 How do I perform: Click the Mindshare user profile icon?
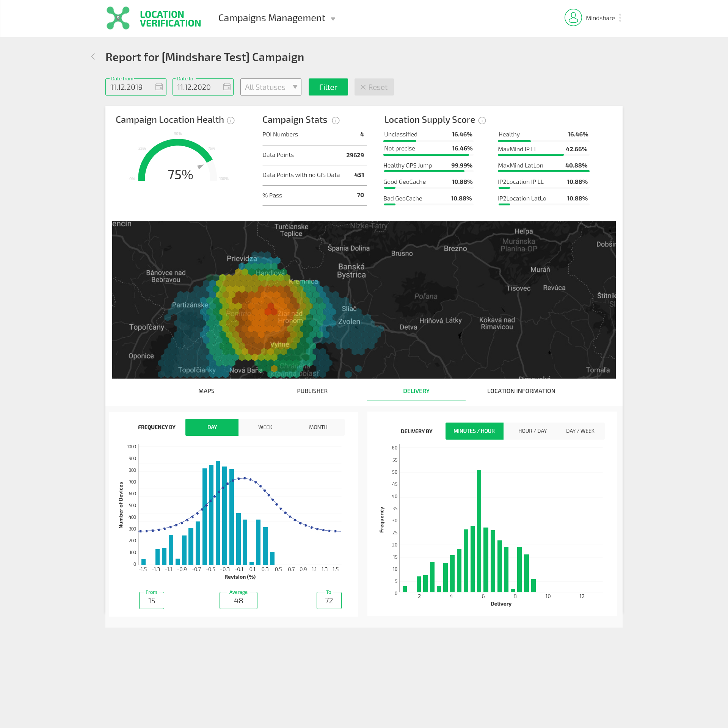click(x=573, y=17)
